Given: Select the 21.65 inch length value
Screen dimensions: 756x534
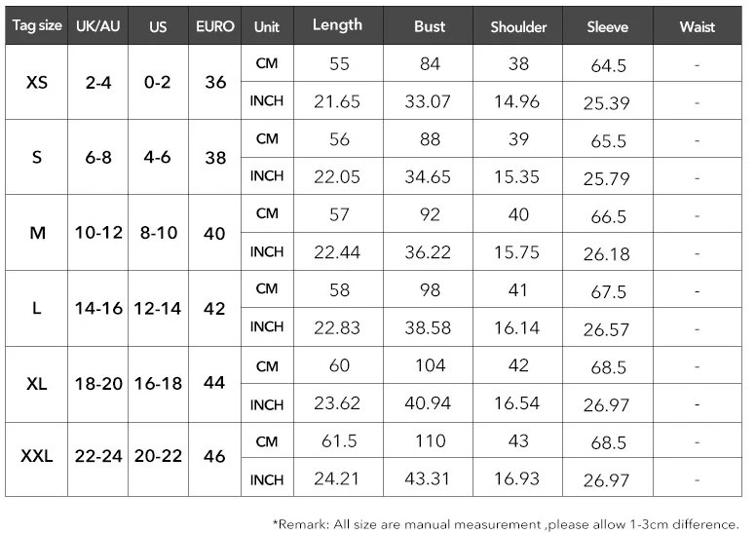Looking at the screenshot, I should click(x=337, y=101).
